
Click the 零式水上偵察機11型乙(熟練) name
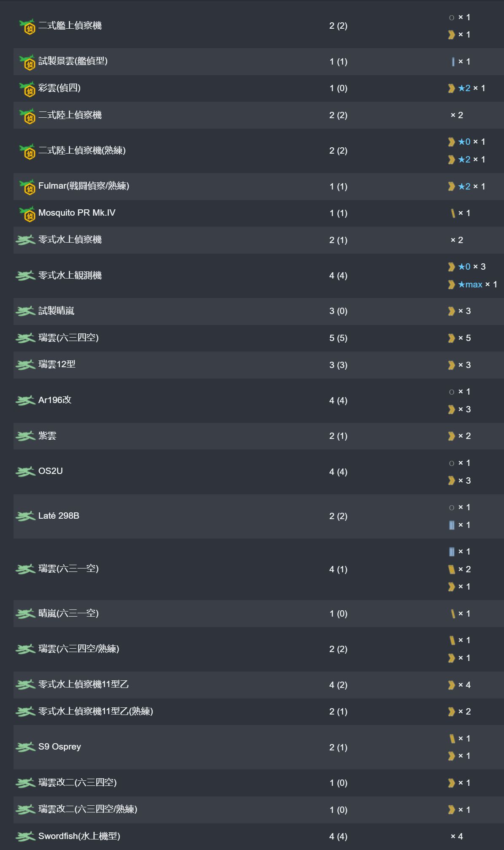click(x=96, y=711)
